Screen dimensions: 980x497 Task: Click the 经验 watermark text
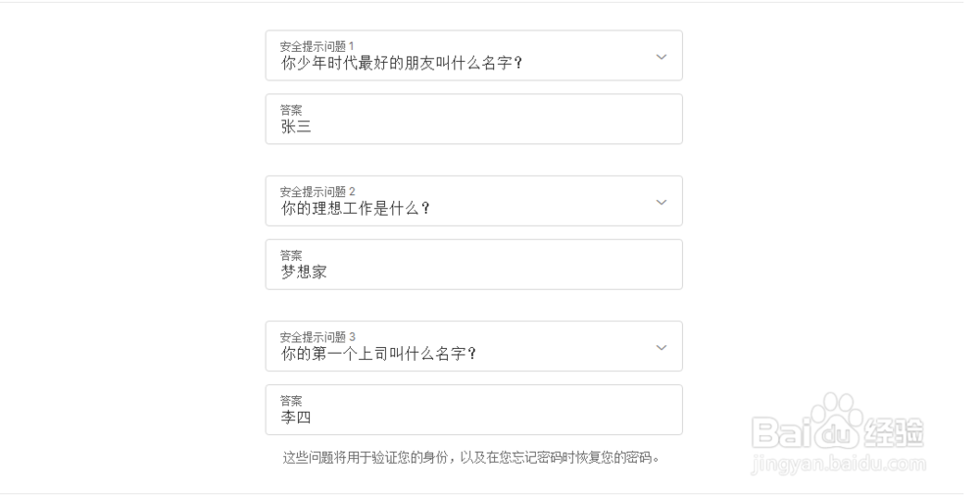pos(892,432)
